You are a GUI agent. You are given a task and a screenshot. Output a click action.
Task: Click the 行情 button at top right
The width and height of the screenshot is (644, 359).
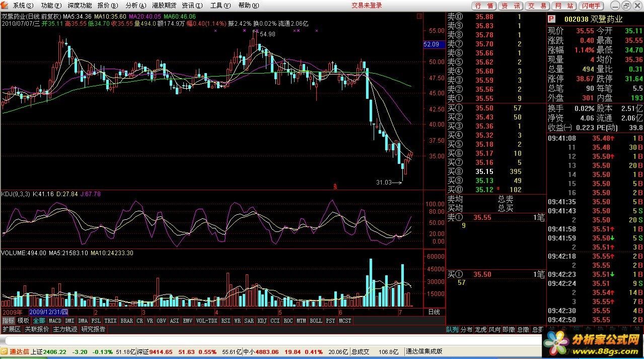pyautogui.click(x=484, y=6)
